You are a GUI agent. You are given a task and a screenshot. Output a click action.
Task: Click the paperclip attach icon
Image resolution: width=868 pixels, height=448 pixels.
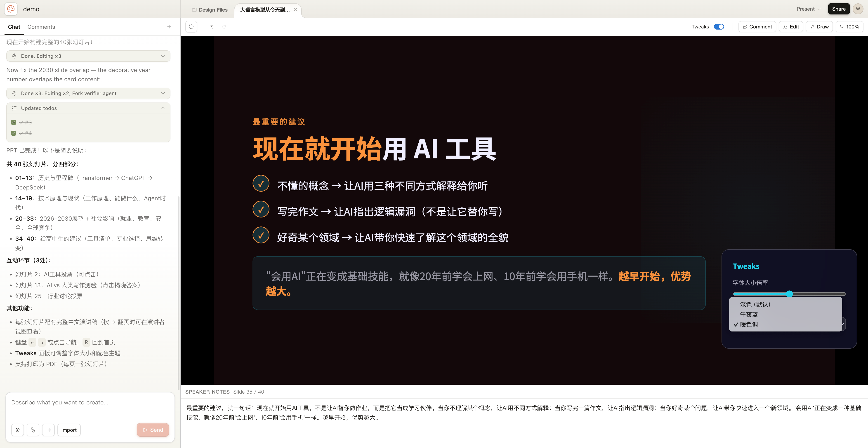tap(33, 430)
